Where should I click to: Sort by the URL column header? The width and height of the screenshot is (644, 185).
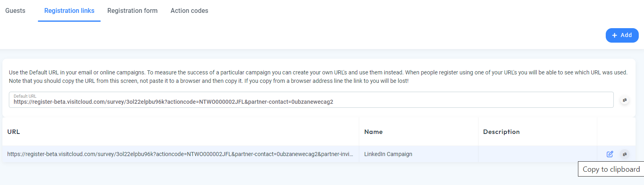point(14,132)
